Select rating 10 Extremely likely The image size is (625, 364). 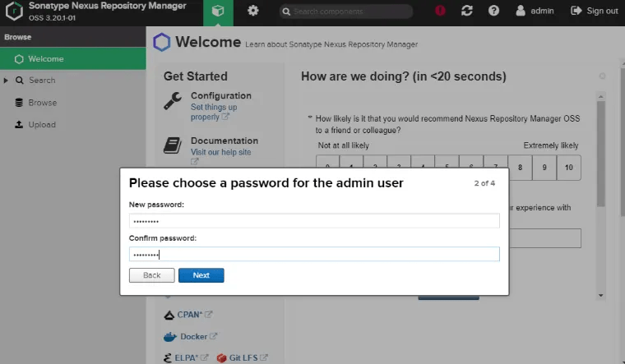569,168
